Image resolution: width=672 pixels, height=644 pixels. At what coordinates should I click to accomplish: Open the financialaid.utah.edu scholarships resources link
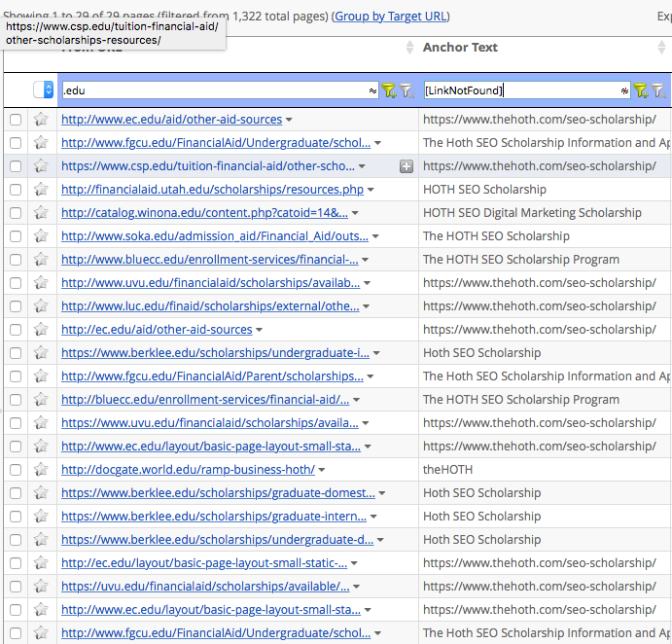212,190
